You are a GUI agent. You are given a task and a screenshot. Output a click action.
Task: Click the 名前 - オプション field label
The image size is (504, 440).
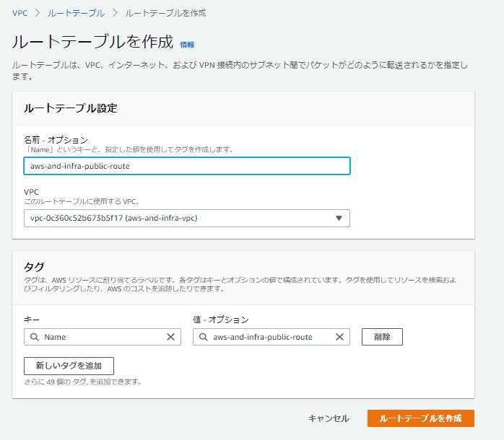[x=56, y=139]
